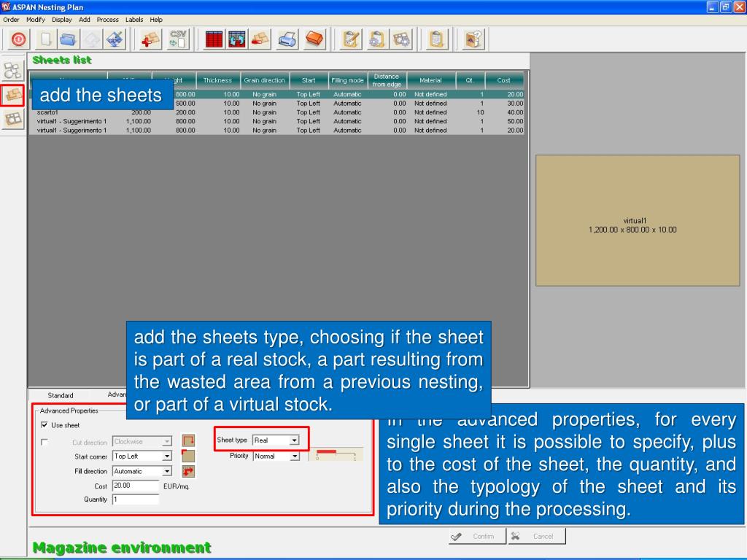The height and width of the screenshot is (560, 747).
Task: Open the Process menu
Action: pyautogui.click(x=107, y=20)
